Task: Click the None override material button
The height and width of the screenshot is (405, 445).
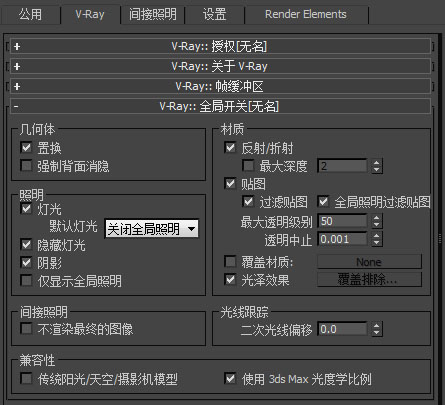Action: (x=369, y=262)
